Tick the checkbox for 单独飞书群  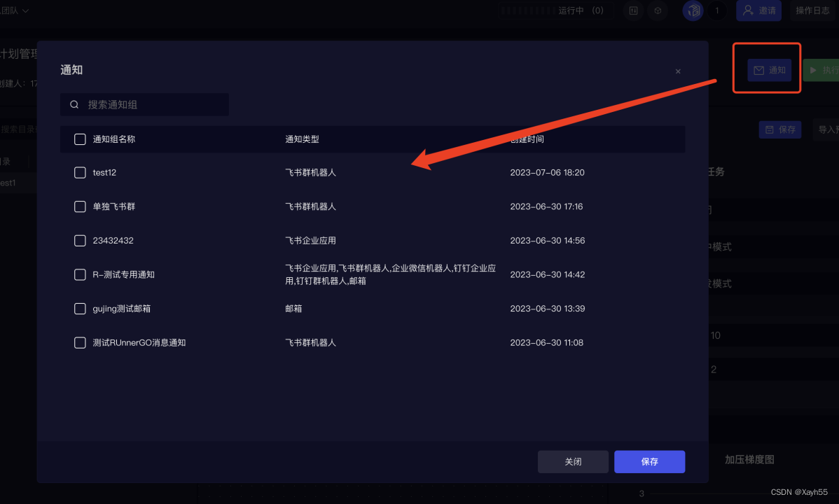click(80, 206)
